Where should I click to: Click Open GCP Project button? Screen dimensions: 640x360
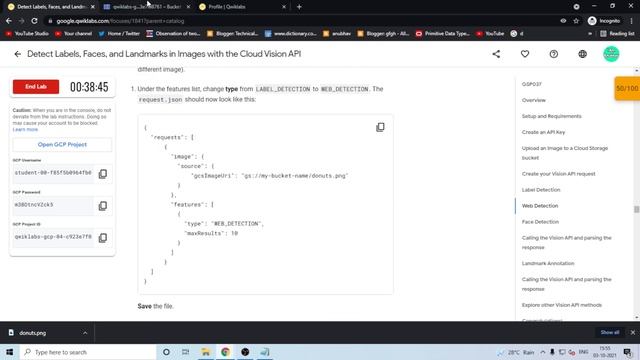point(62,144)
